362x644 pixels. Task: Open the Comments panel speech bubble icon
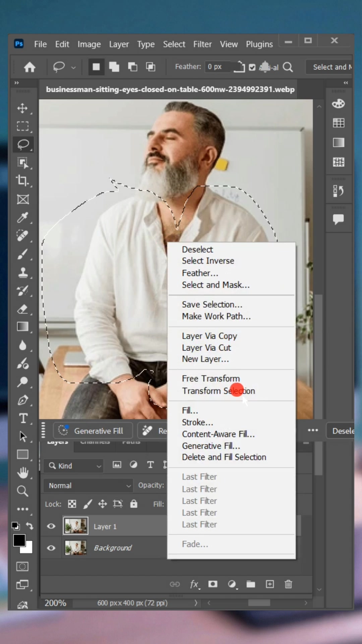click(338, 219)
